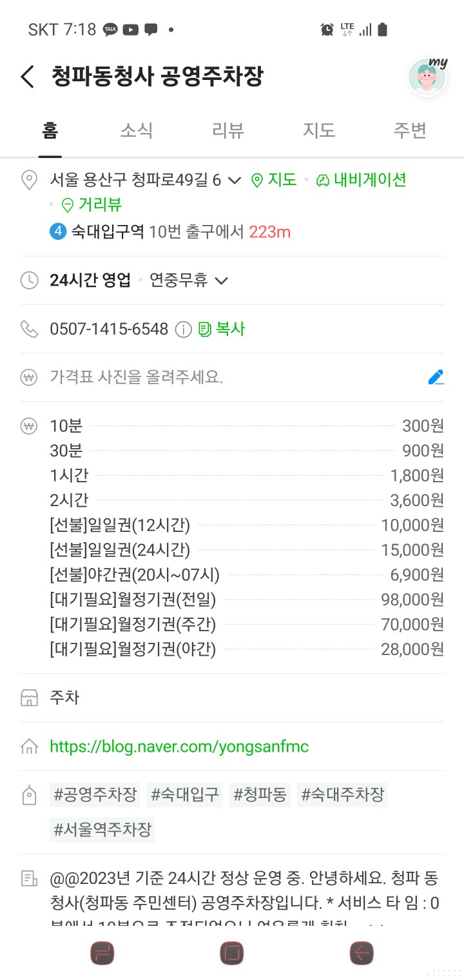Tap the blue pencil edit icon
The height and width of the screenshot is (980, 464).
point(436,377)
